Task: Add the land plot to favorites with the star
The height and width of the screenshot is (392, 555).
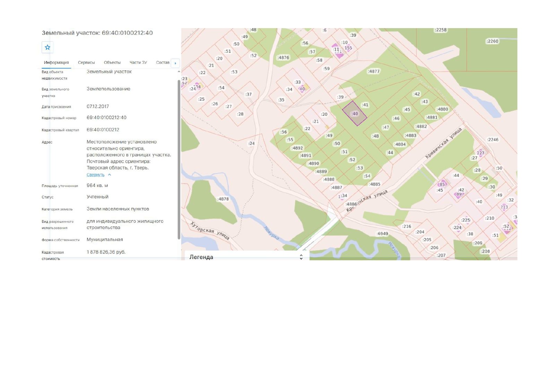Action: coord(48,47)
